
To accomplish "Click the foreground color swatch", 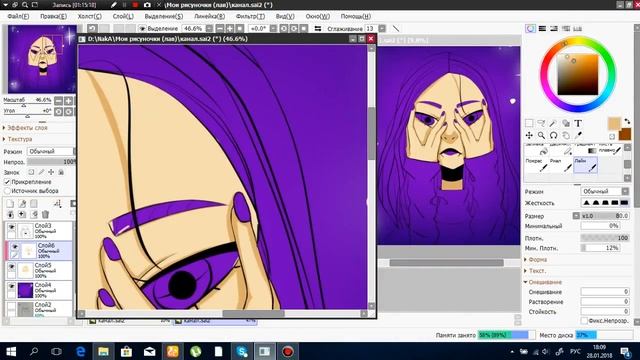I will coord(614,123).
